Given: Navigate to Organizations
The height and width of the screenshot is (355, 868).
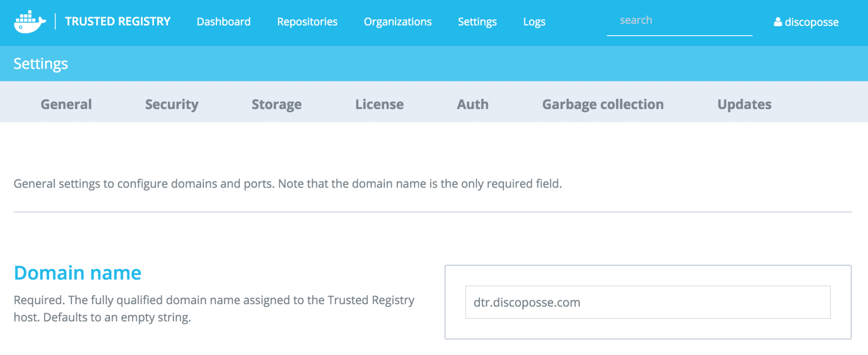Looking at the screenshot, I should pyautogui.click(x=398, y=22).
